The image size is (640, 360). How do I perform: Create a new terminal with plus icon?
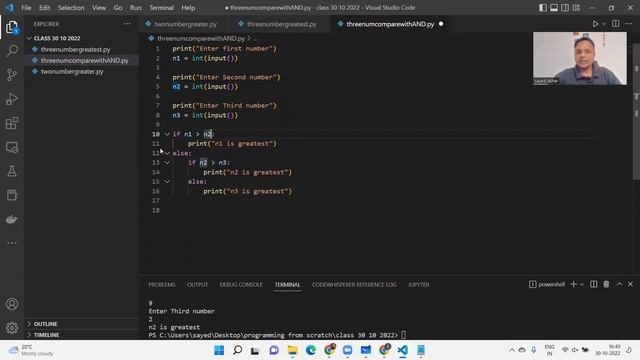pyautogui.click(x=573, y=284)
